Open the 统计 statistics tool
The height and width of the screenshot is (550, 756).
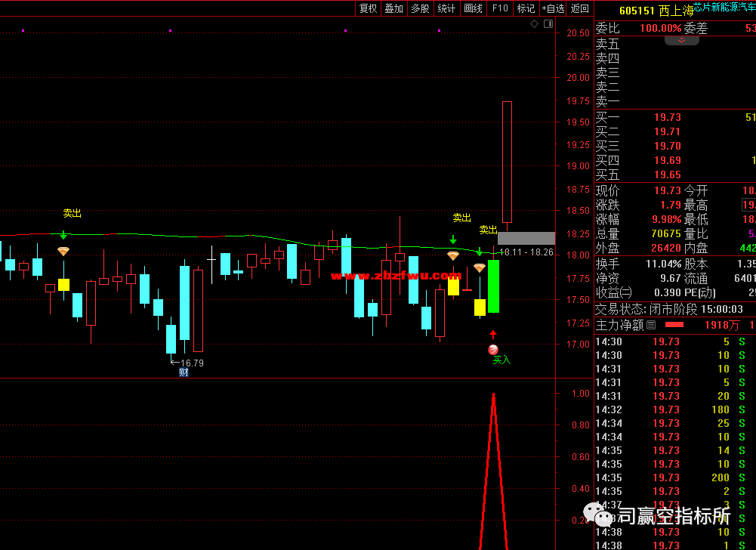point(446,8)
